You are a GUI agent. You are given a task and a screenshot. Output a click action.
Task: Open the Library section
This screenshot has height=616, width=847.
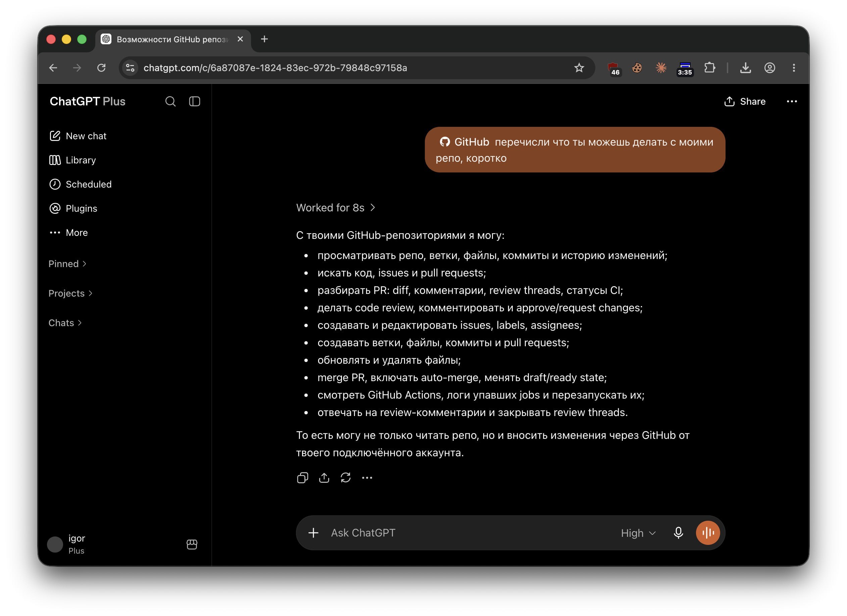coord(72,160)
